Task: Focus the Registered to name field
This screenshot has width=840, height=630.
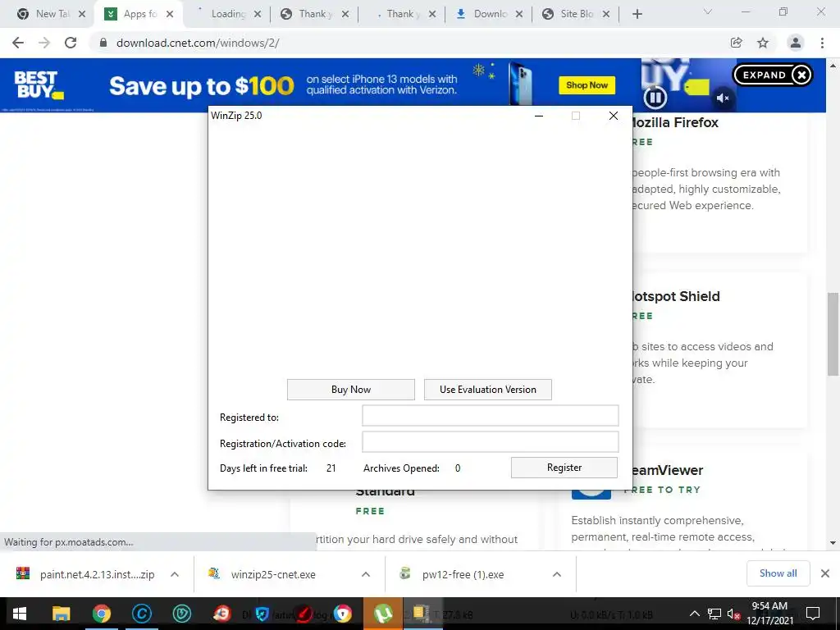Action: (491, 416)
